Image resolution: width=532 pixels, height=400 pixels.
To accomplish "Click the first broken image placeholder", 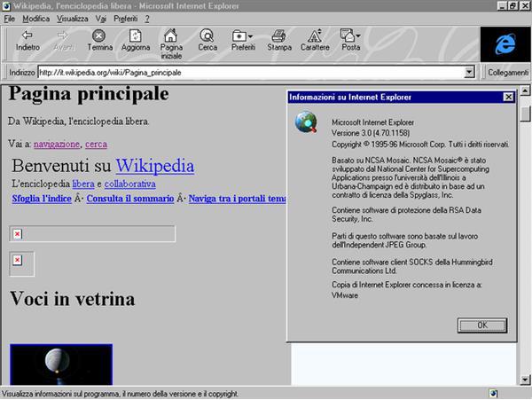I will pos(92,234).
